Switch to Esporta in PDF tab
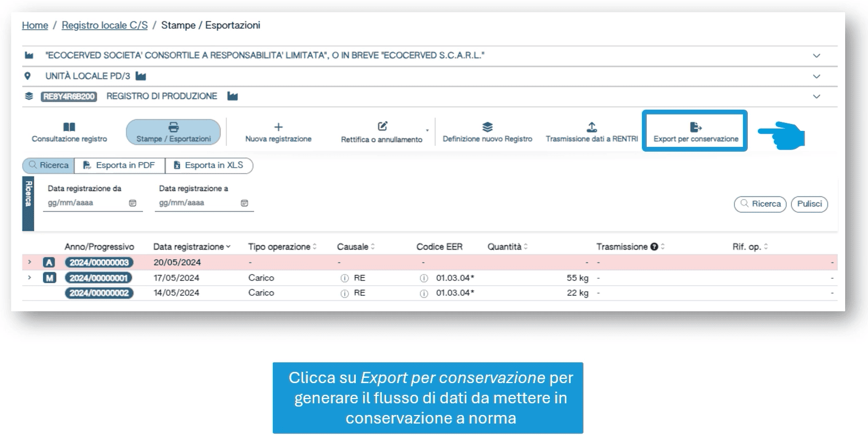 [120, 165]
